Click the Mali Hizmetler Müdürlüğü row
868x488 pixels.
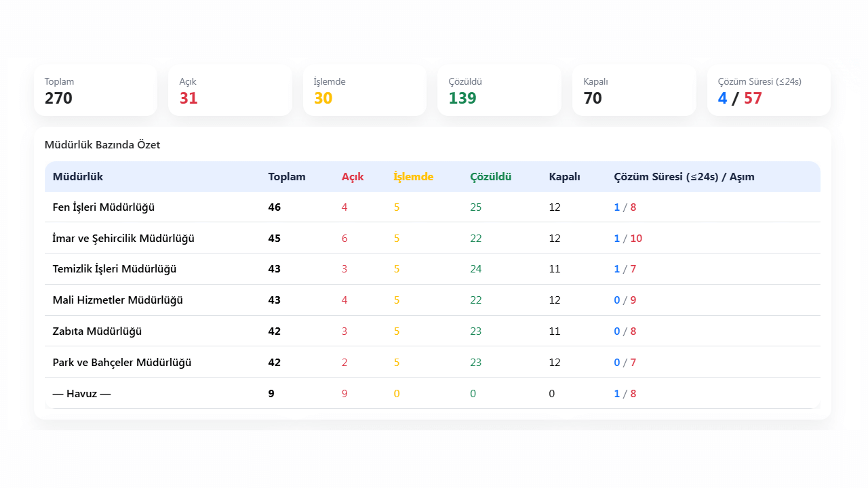(118, 300)
